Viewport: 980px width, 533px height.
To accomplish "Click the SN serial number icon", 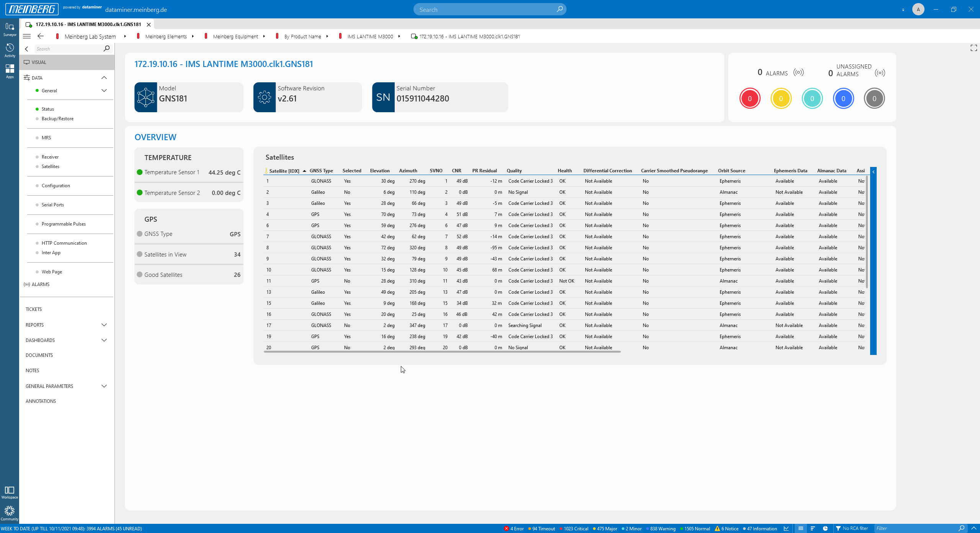I will (x=383, y=97).
